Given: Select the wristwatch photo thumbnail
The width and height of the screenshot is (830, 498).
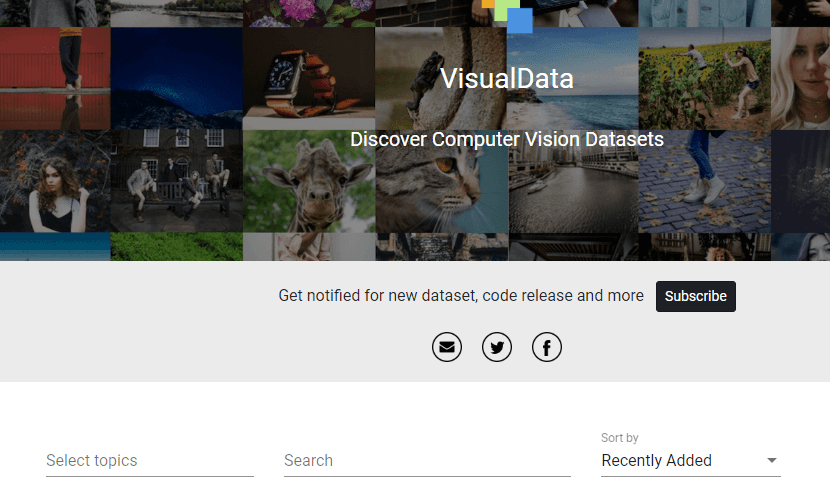Looking at the screenshot, I should pos(309,80).
